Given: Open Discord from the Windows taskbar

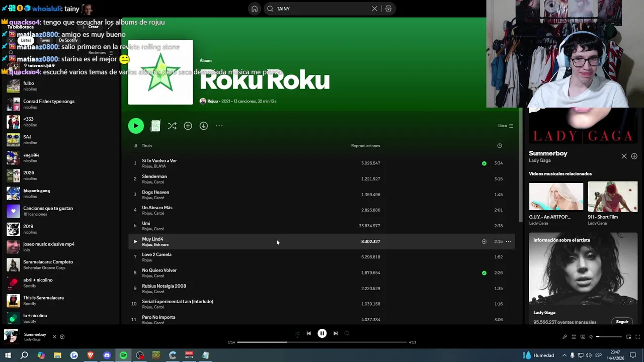Looking at the screenshot, I should tap(107, 355).
